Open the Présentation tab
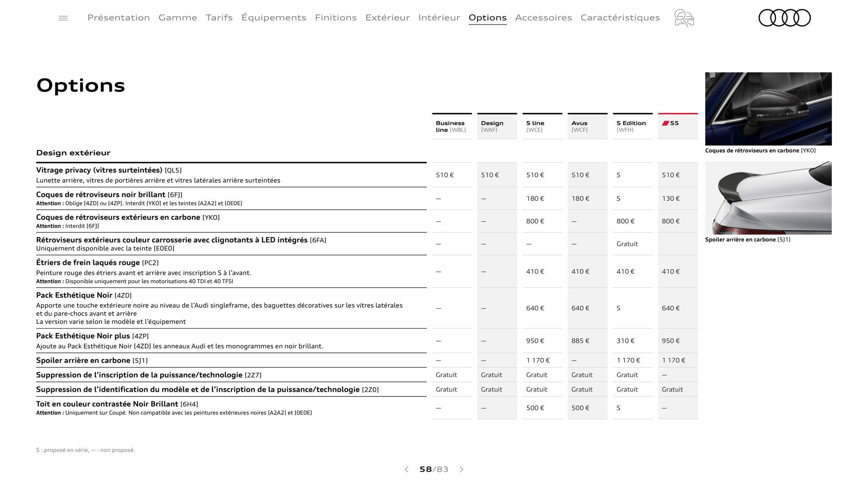This screenshot has height=488, width=868. click(118, 17)
